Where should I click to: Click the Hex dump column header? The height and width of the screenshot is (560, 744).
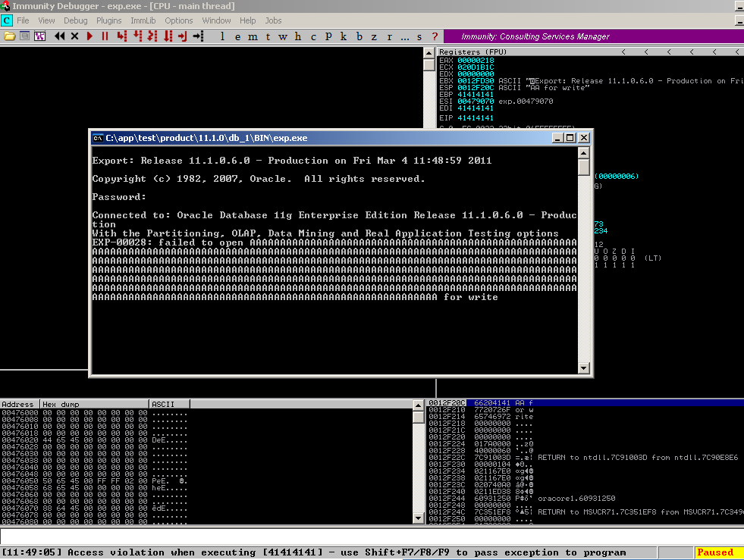click(x=95, y=404)
